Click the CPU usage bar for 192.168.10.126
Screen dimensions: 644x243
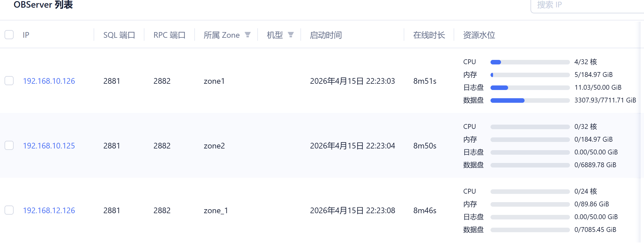530,62
